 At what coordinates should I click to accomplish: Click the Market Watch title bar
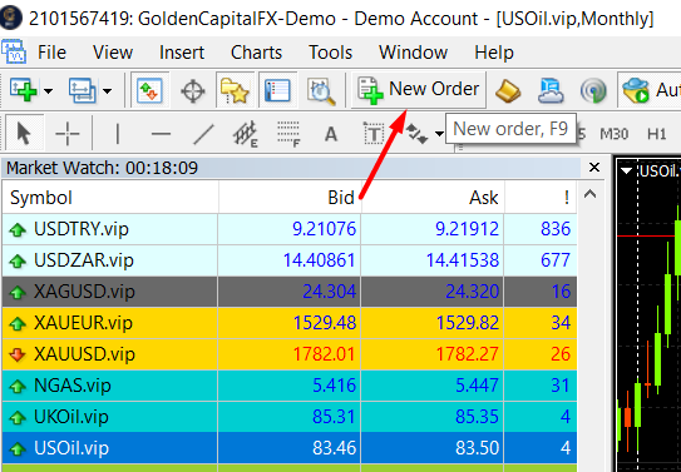point(291,168)
